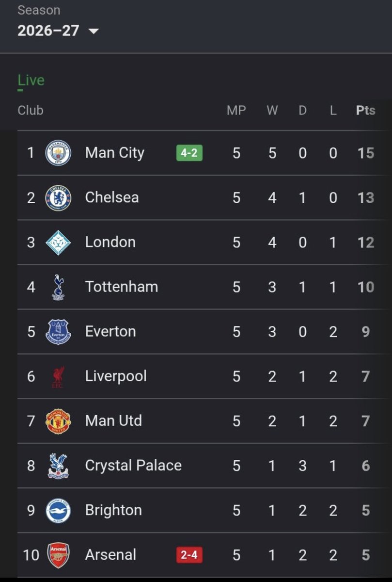
Task: Click the Crystal Palace eagle crest
Action: 58,466
